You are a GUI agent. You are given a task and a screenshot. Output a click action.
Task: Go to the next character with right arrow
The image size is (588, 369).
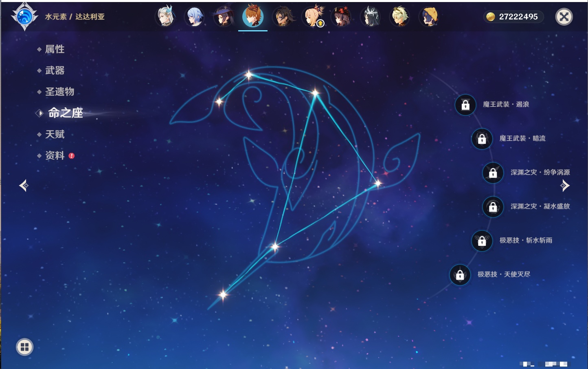565,186
